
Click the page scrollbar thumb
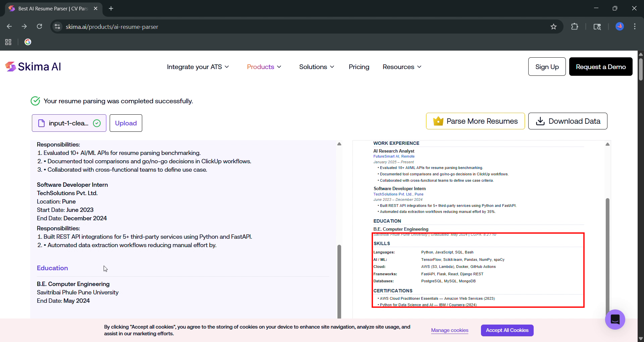641,69
